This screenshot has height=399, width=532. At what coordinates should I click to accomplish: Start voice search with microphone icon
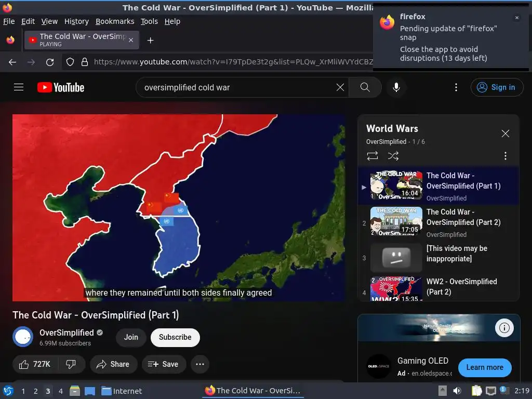coord(396,87)
